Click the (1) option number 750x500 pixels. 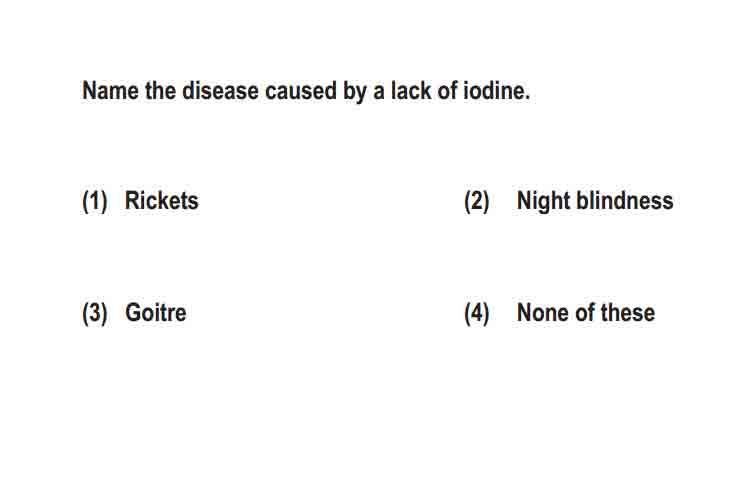pos(94,201)
